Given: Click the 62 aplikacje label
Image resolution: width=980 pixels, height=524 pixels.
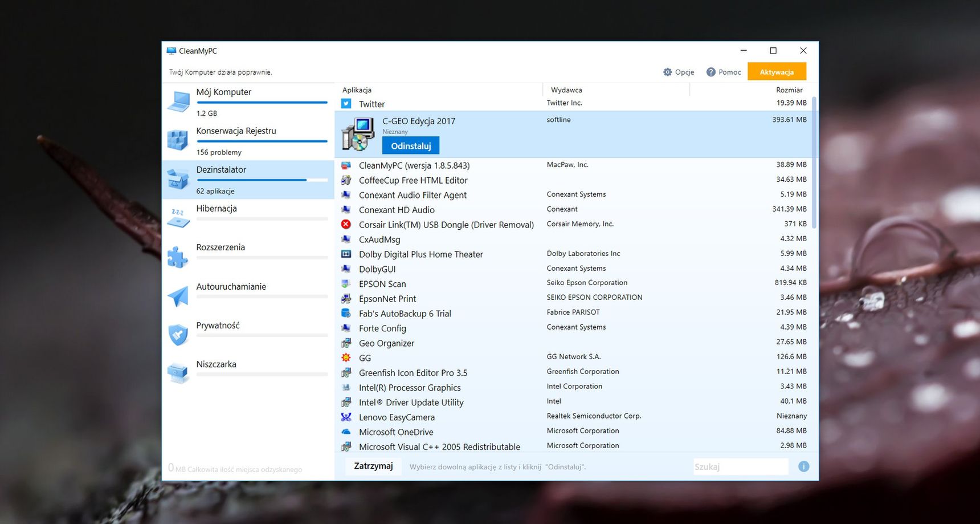Looking at the screenshot, I should [215, 191].
